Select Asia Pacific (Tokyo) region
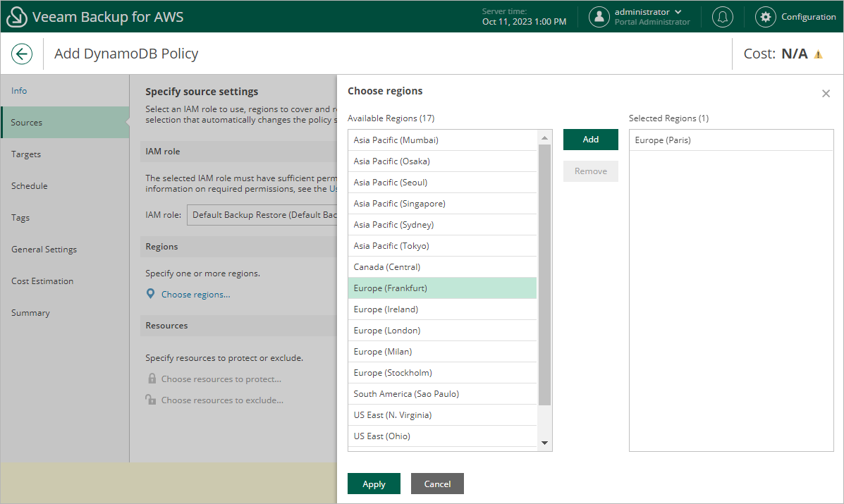Screen dimensions: 844x504 (x=443, y=246)
